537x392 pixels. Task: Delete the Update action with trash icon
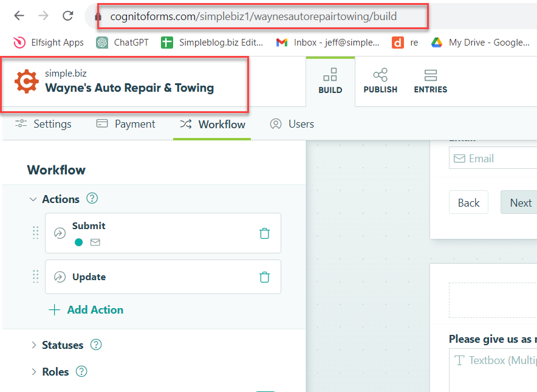click(265, 277)
